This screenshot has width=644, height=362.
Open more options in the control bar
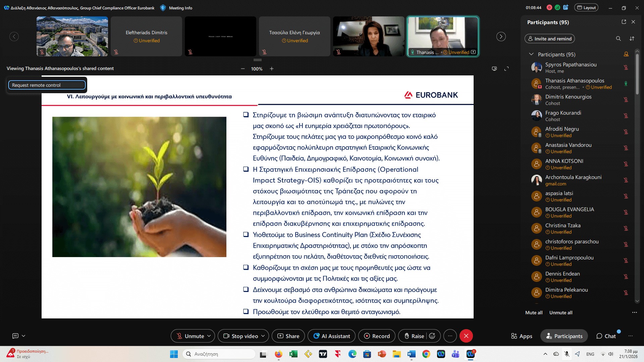click(x=450, y=336)
